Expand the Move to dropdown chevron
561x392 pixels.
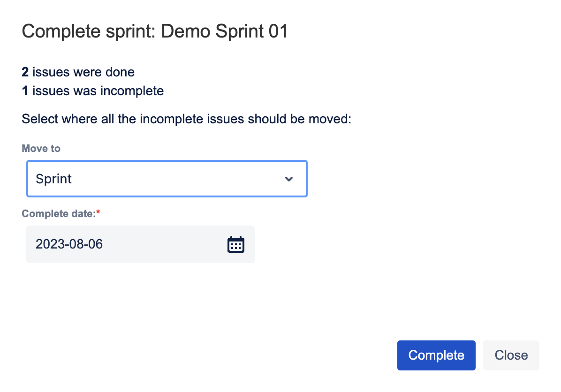289,179
